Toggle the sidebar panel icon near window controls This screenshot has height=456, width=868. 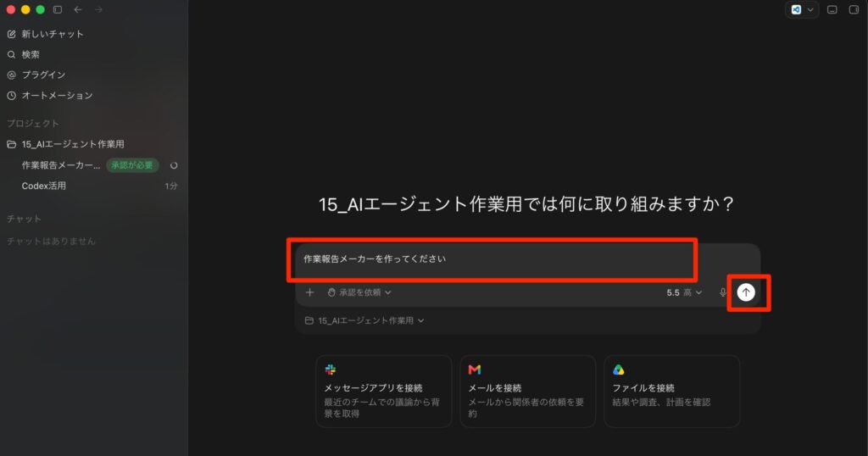[58, 9]
